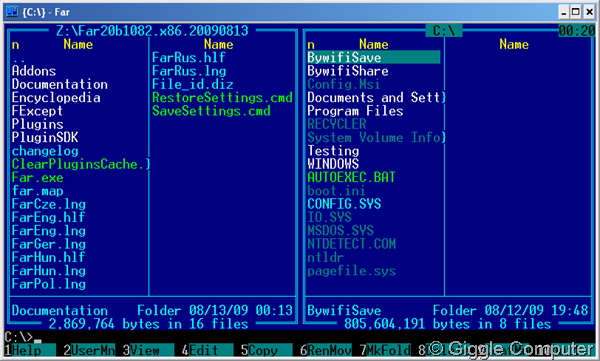This screenshot has width=600, height=361.
Task: Click the left panel path title Z:\Far20b1082
Action: pyautogui.click(x=152, y=31)
